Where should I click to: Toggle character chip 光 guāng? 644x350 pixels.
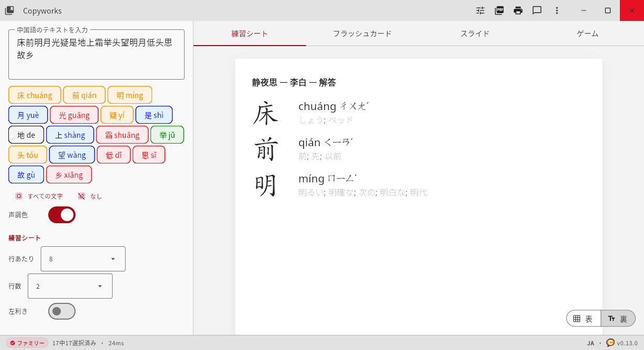(74, 115)
